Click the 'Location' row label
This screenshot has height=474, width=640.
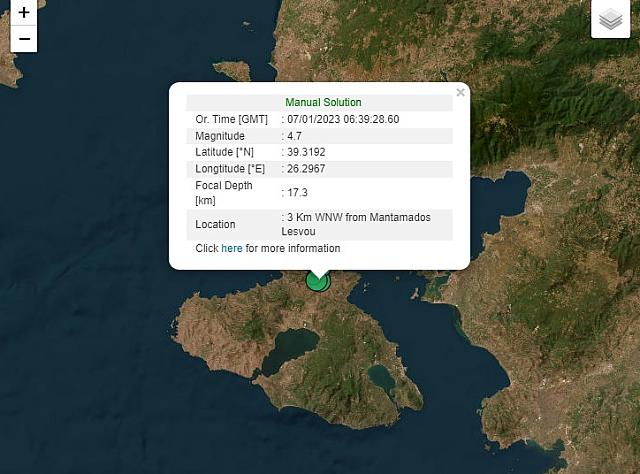[215, 224]
